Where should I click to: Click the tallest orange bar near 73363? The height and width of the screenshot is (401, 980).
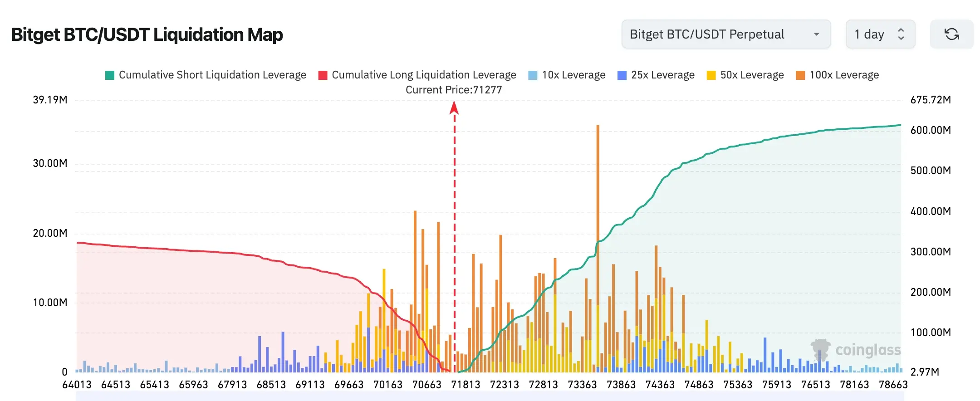coord(598,249)
